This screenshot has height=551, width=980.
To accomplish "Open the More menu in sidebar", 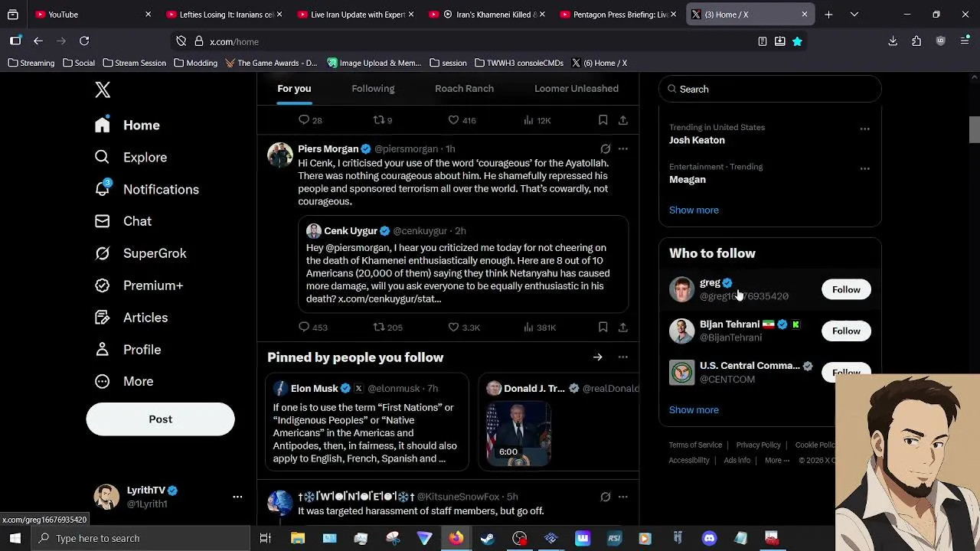I will [123, 381].
